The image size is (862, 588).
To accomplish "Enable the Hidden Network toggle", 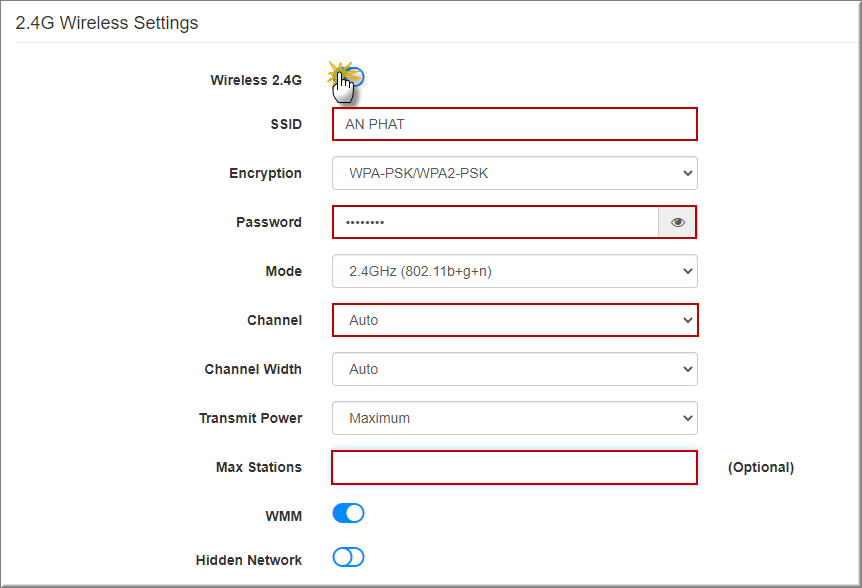I will click(x=348, y=558).
